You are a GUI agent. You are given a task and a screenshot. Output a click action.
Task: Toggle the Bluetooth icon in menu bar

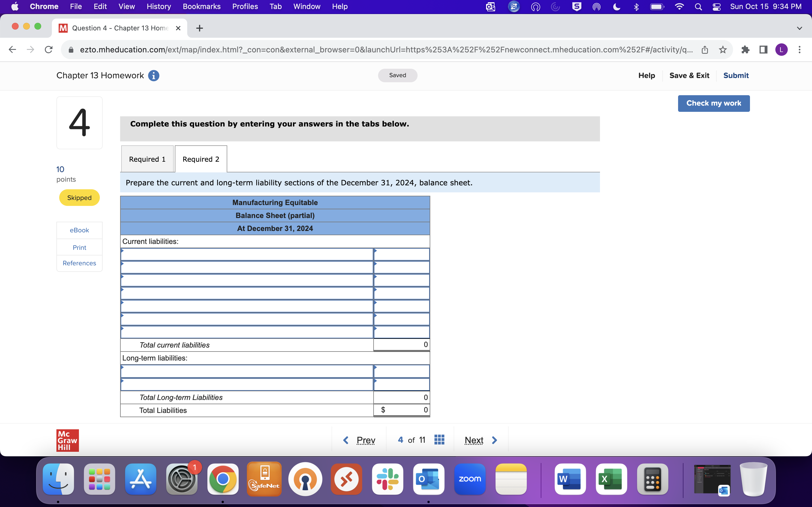(637, 6)
